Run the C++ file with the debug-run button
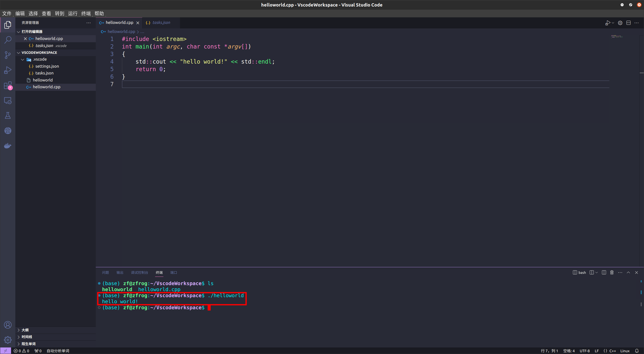 tap(608, 23)
